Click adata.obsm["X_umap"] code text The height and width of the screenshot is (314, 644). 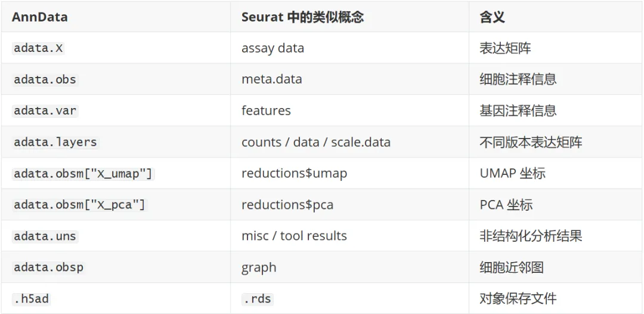click(x=83, y=174)
